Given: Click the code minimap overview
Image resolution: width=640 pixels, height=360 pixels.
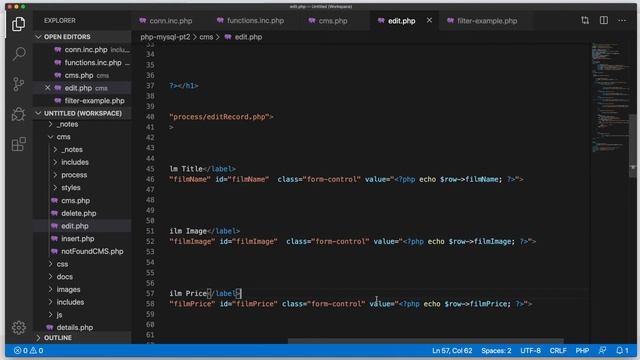Looking at the screenshot, I should coord(610,98).
